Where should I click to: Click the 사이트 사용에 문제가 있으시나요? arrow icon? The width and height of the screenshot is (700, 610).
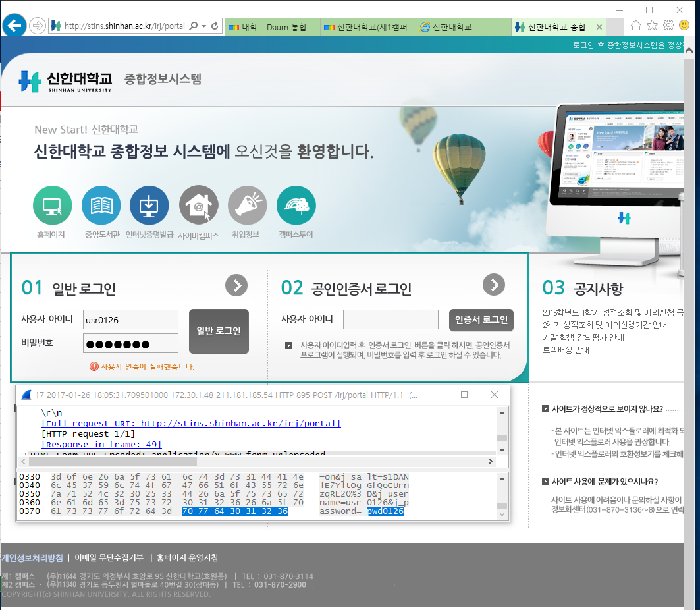[545, 482]
